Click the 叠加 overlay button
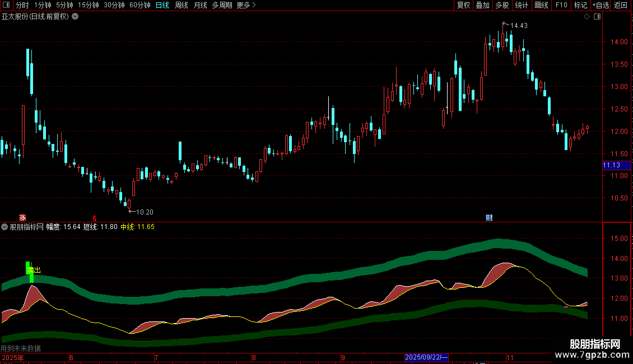 point(482,5)
